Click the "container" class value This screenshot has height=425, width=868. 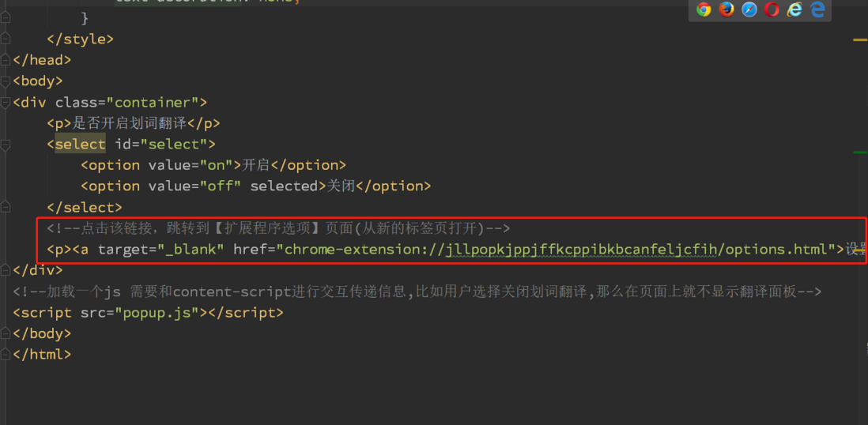coord(153,103)
